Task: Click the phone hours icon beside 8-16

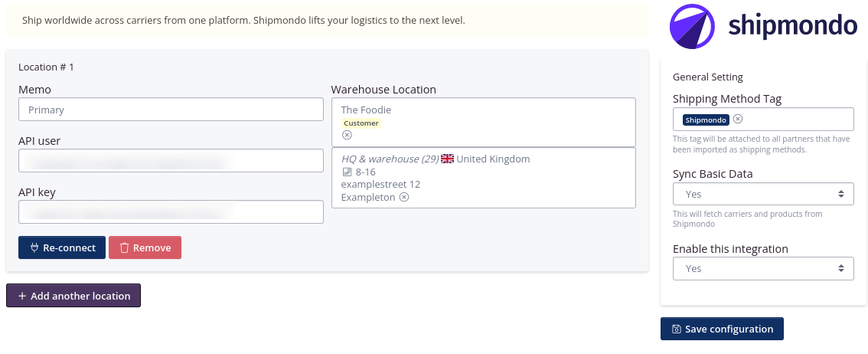Action: click(x=347, y=172)
